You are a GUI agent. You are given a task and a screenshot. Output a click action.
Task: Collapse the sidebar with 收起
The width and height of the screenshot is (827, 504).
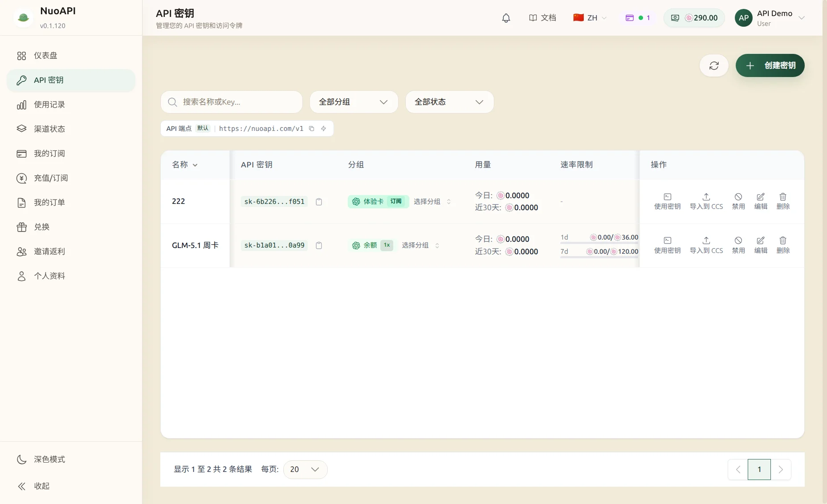(x=71, y=486)
